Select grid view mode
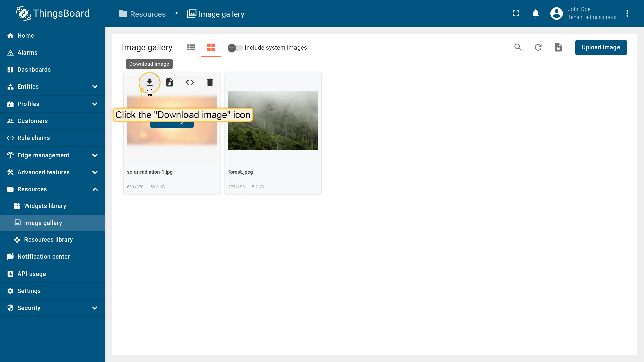Image resolution: width=644 pixels, height=362 pixels. click(x=211, y=47)
